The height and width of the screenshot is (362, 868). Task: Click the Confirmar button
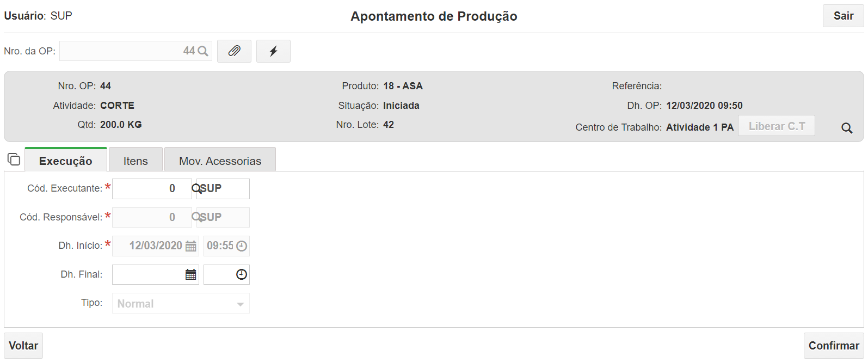834,346
